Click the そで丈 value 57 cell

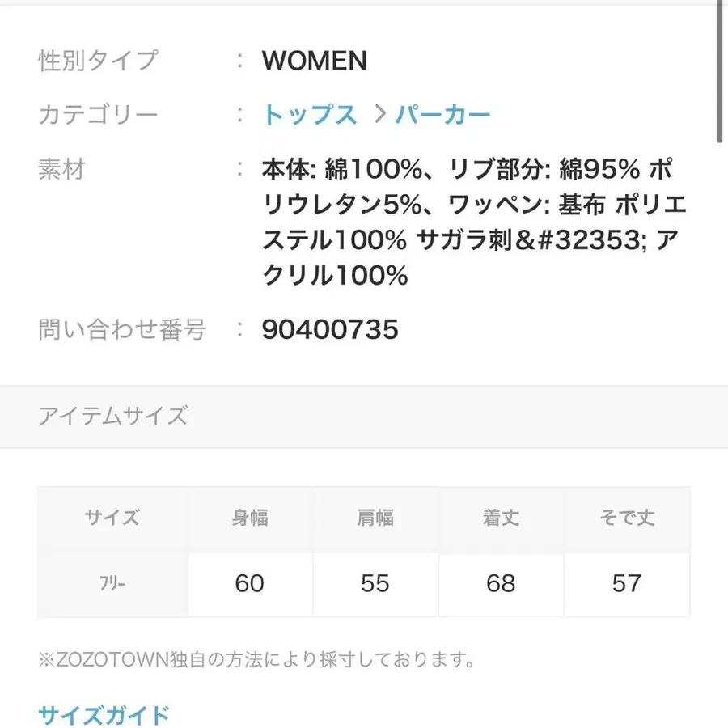(x=627, y=583)
